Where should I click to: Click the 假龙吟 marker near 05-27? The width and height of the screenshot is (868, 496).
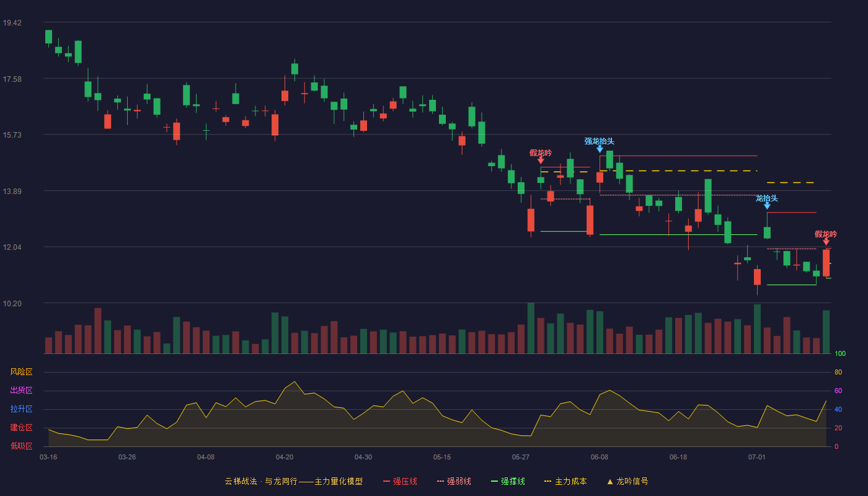[x=541, y=161]
